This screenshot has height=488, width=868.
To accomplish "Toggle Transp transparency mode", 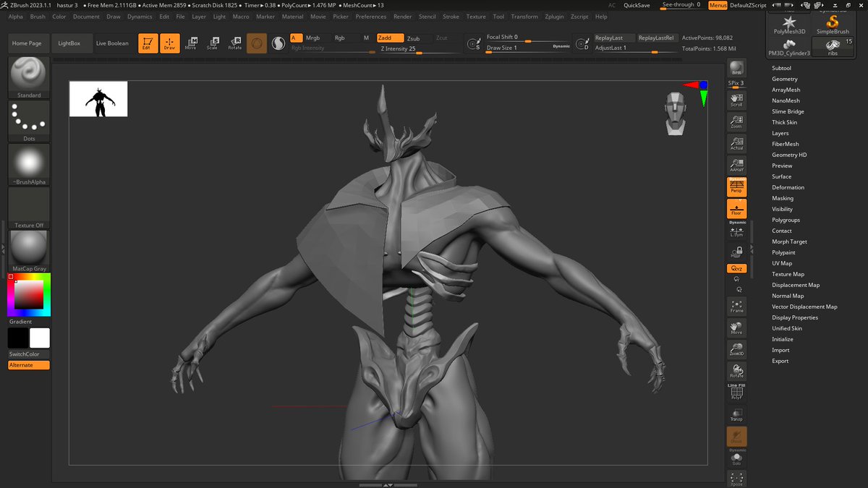I will (736, 414).
